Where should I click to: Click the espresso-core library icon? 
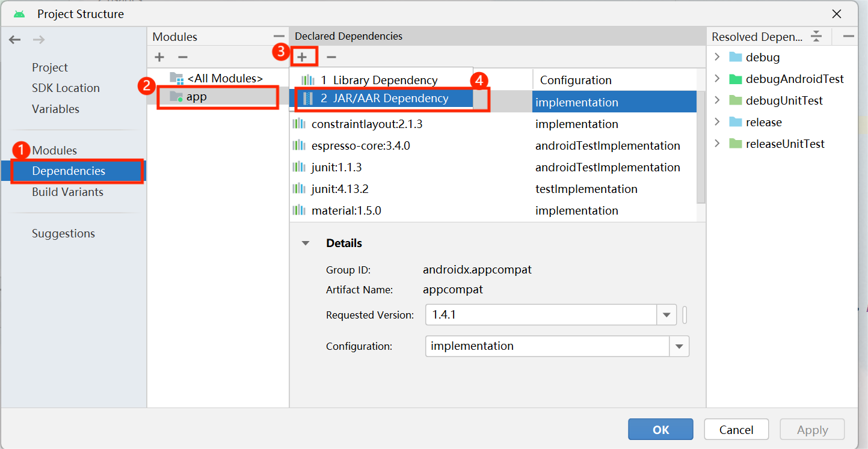pos(299,145)
